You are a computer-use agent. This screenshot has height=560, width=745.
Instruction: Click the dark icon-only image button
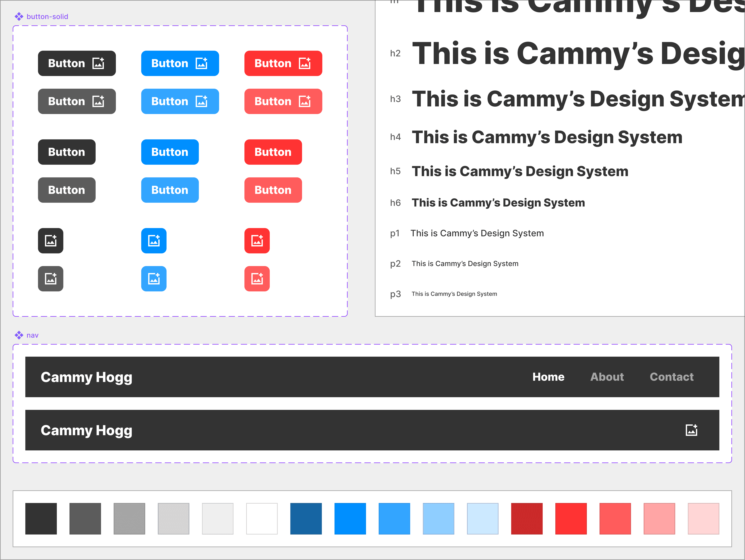tap(51, 241)
